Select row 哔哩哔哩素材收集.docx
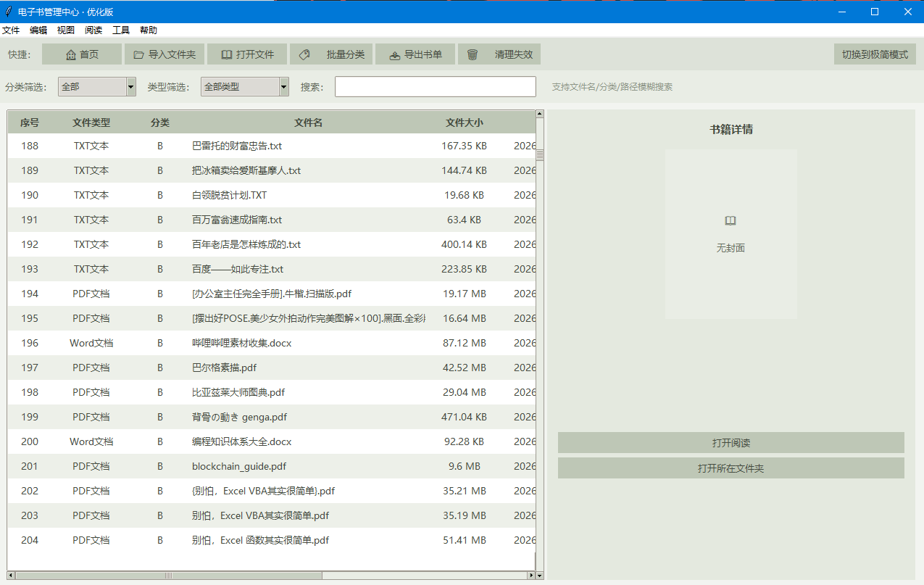Viewport: 924px width, 585px height. pyautogui.click(x=272, y=343)
